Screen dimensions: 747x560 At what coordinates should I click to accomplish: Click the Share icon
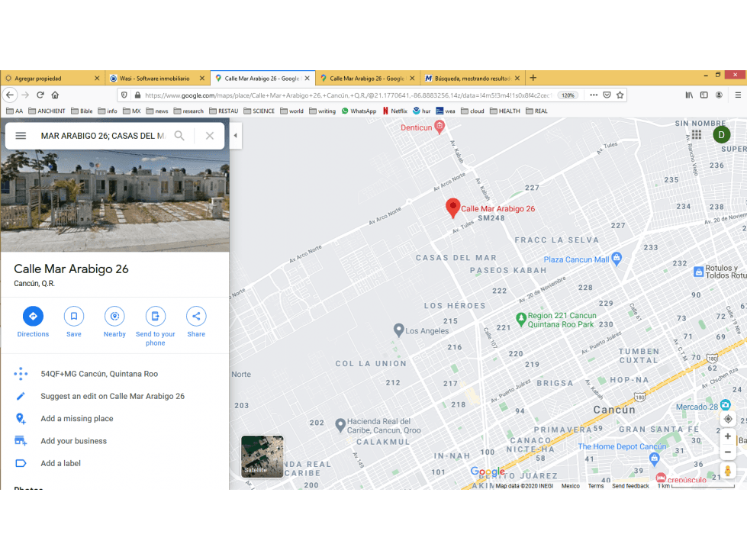(x=196, y=316)
